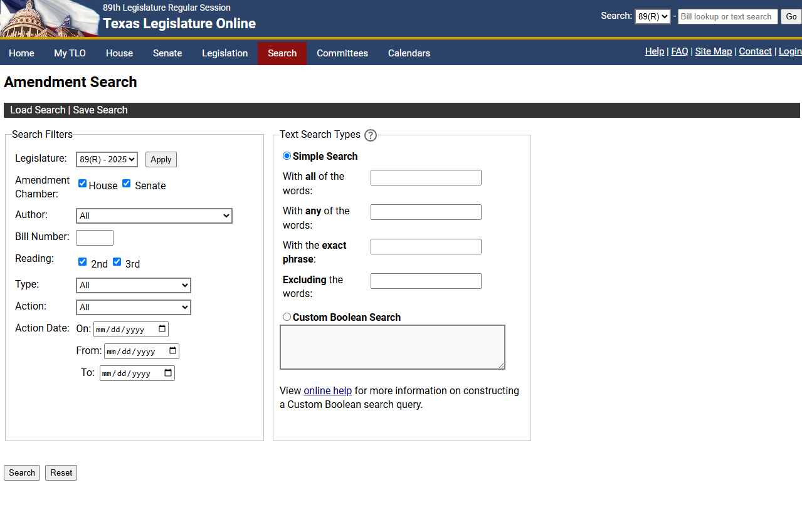Switch to the Committees navigation tab
This screenshot has height=532, width=802.
[x=342, y=53]
